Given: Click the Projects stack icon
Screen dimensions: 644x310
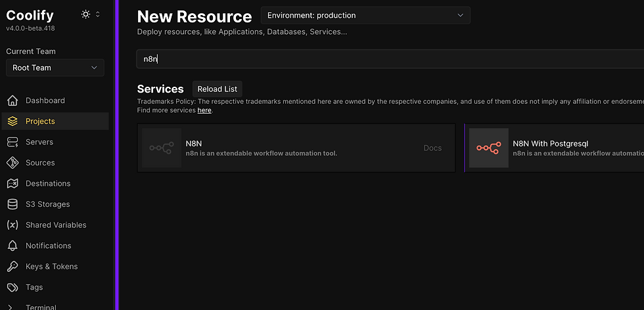Looking at the screenshot, I should tap(12, 122).
